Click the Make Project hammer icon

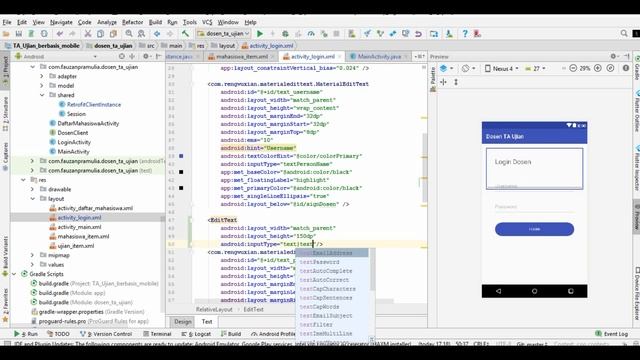coord(185,34)
